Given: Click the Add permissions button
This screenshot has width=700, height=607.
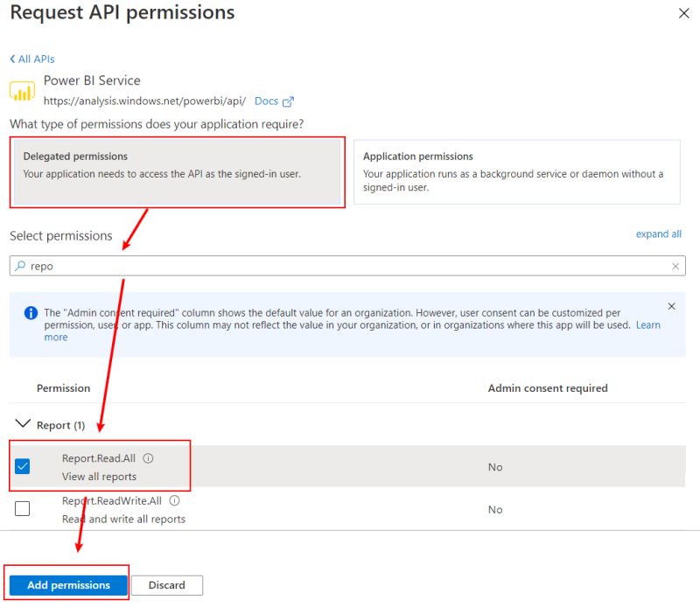Looking at the screenshot, I should 69,585.
